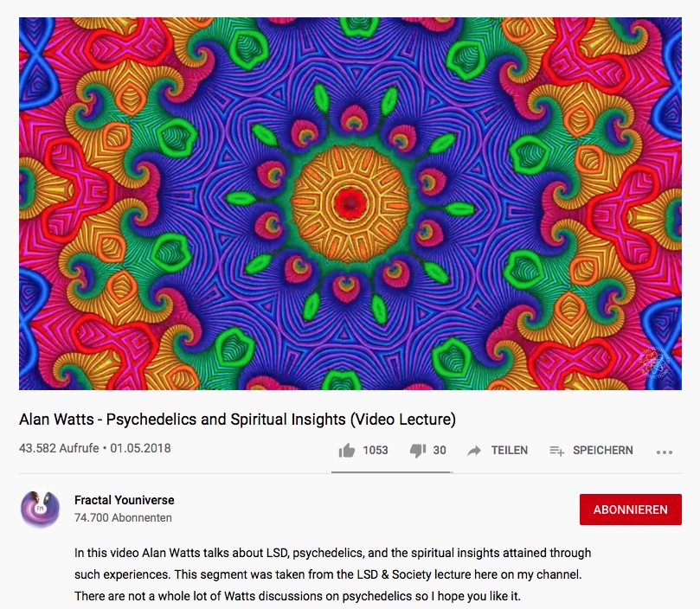The width and height of the screenshot is (700, 609).
Task: Click the 01.05.2018 upload date
Action: point(141,448)
